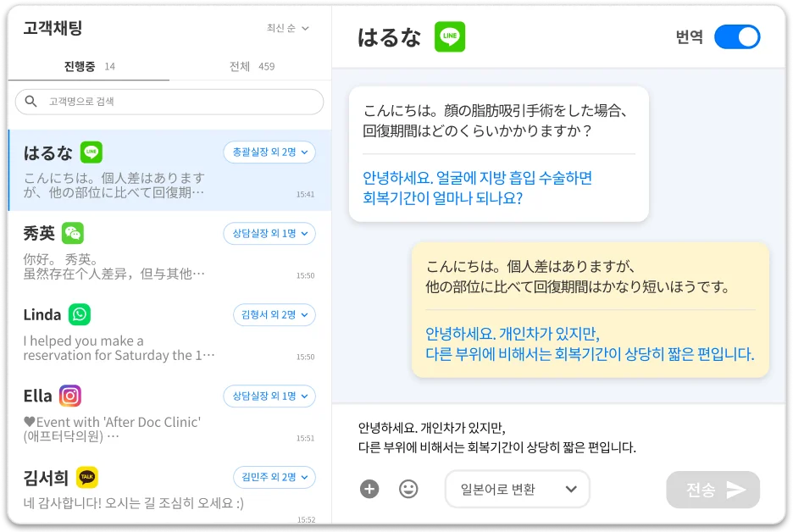Click the WhatsApp icon next to Linda

click(x=80, y=314)
